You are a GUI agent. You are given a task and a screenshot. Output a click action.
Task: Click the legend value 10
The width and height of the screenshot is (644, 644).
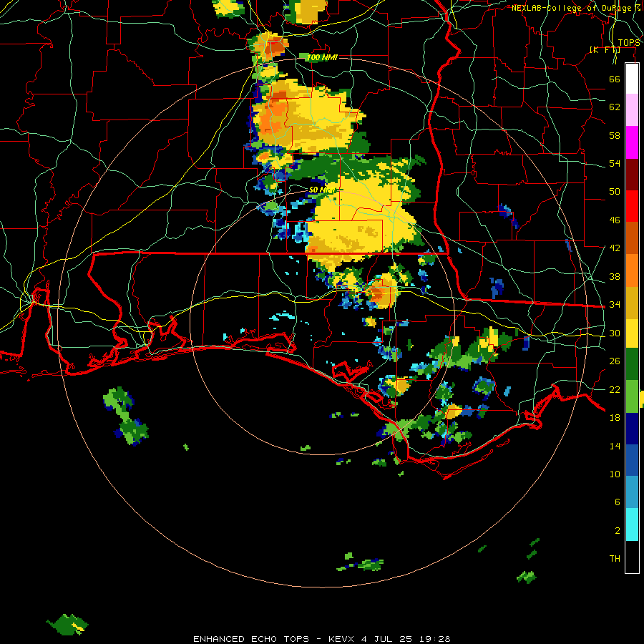(615, 474)
